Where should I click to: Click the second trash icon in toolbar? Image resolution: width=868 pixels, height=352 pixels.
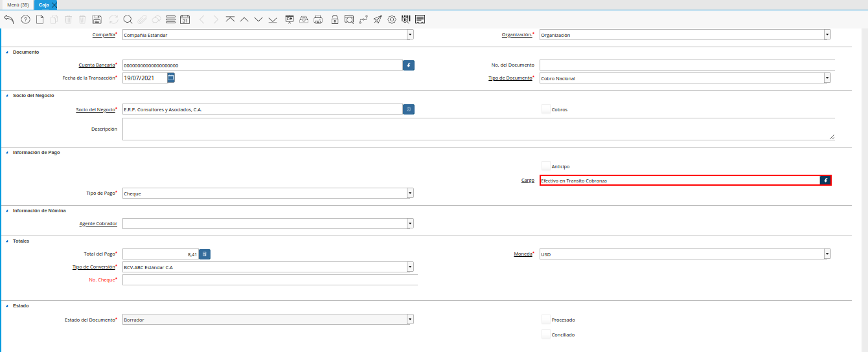[82, 19]
